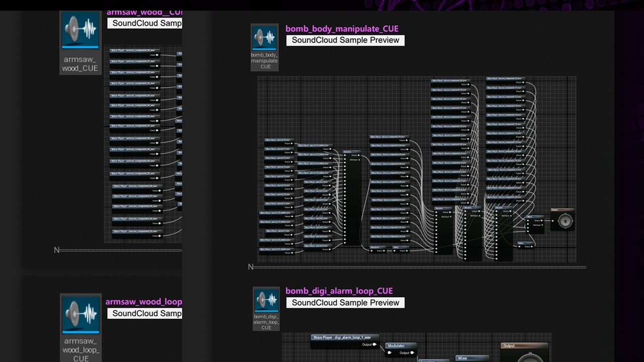
Task: Click the armsaw_wood_loop_CUE sound cue icon
Action: tap(80, 315)
